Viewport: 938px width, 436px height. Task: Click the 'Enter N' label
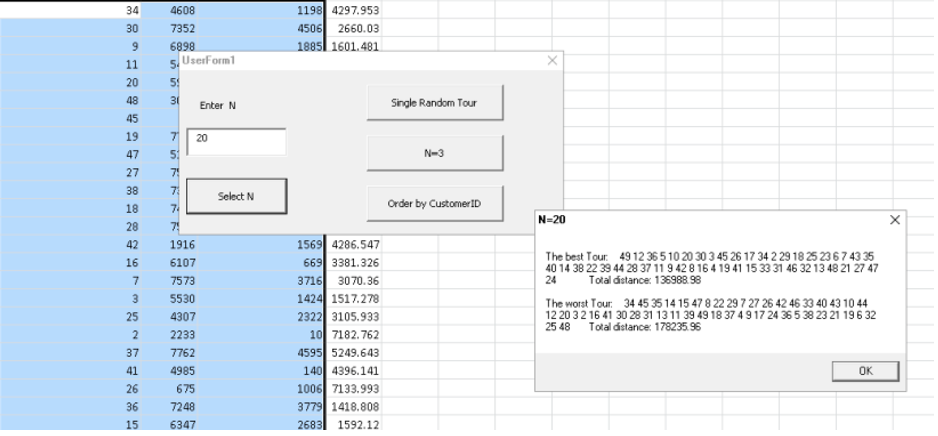coord(218,105)
